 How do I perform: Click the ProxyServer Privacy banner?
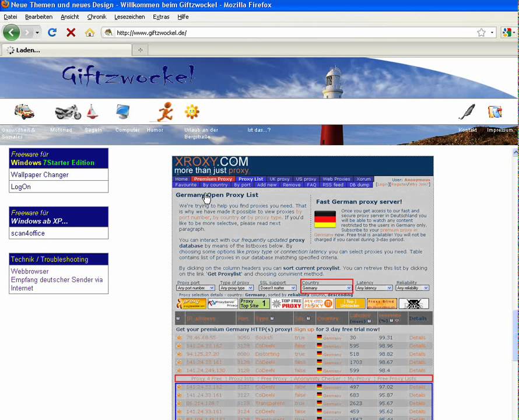223,303
